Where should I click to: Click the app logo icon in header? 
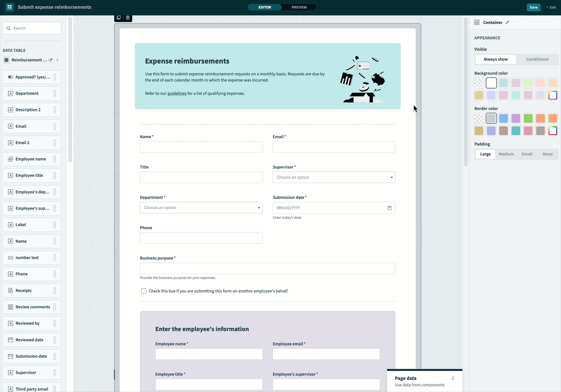click(9, 7)
